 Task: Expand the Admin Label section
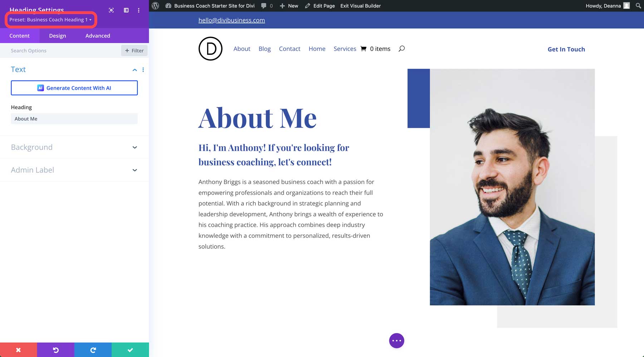pos(74,170)
